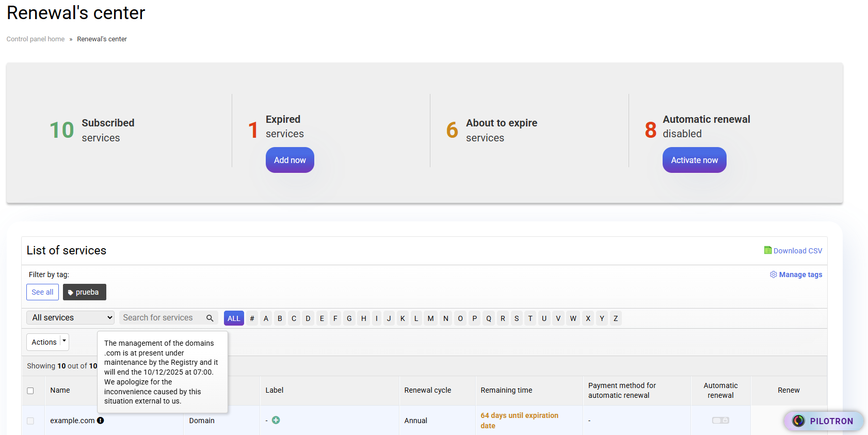Image resolution: width=868 pixels, height=435 pixels.
Task: Check the example.com row checkbox
Action: [x=30, y=421]
